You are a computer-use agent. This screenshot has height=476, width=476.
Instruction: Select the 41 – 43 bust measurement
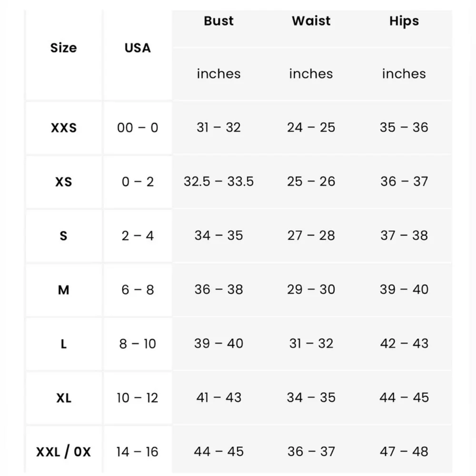tap(218, 397)
